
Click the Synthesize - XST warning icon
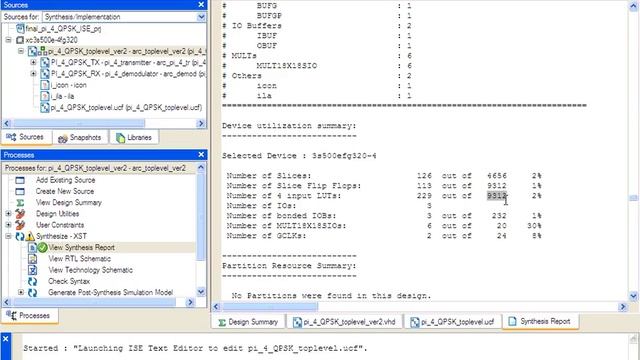[30, 236]
